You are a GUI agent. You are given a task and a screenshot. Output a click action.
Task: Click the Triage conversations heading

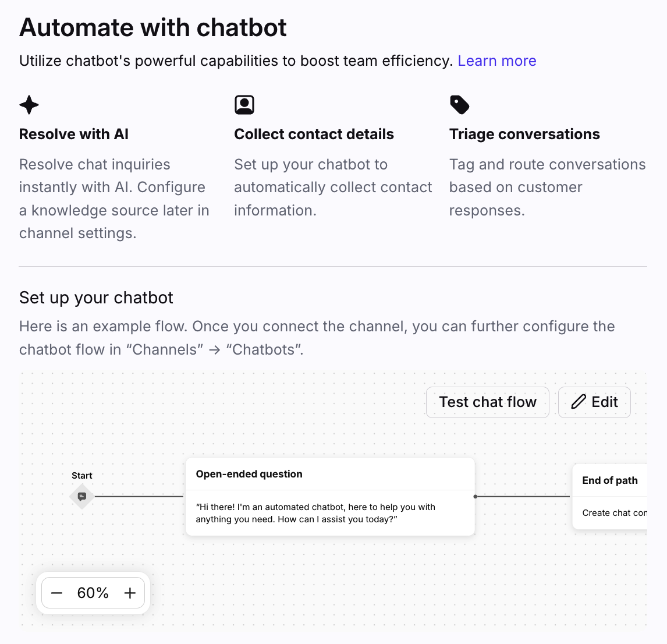[x=524, y=134]
